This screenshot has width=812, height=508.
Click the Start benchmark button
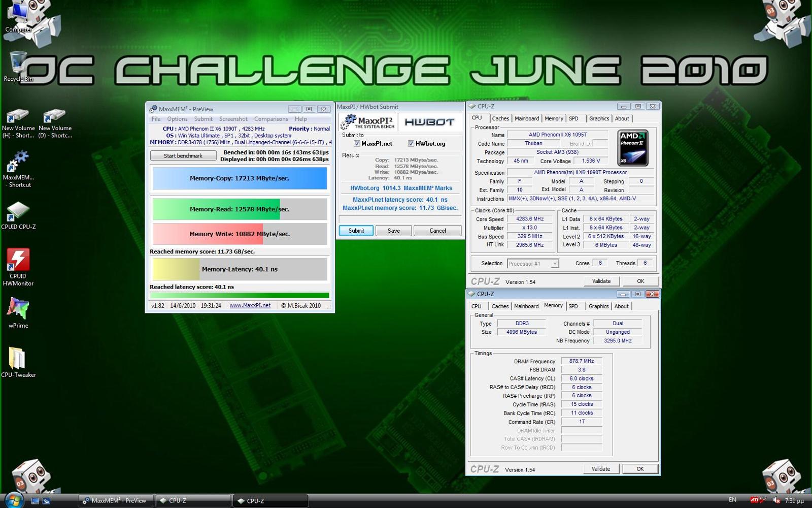183,155
